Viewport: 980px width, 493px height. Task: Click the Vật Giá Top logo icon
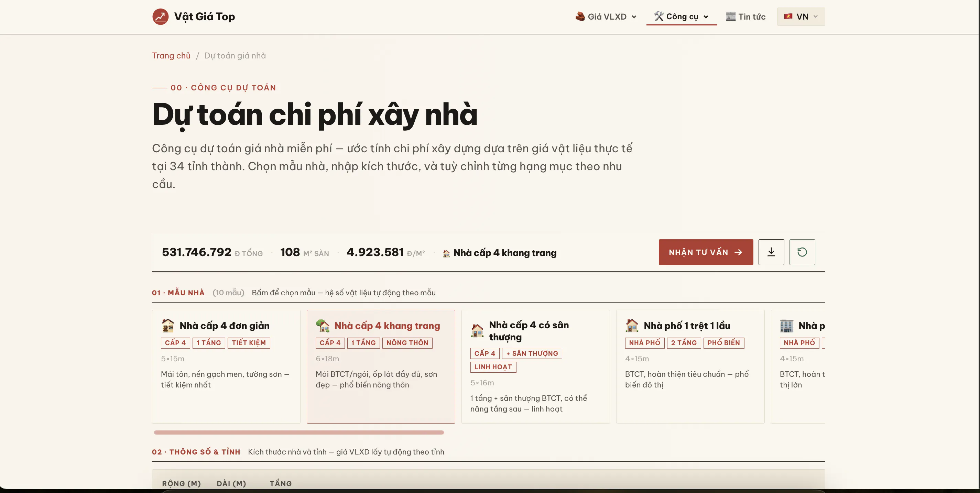click(160, 17)
